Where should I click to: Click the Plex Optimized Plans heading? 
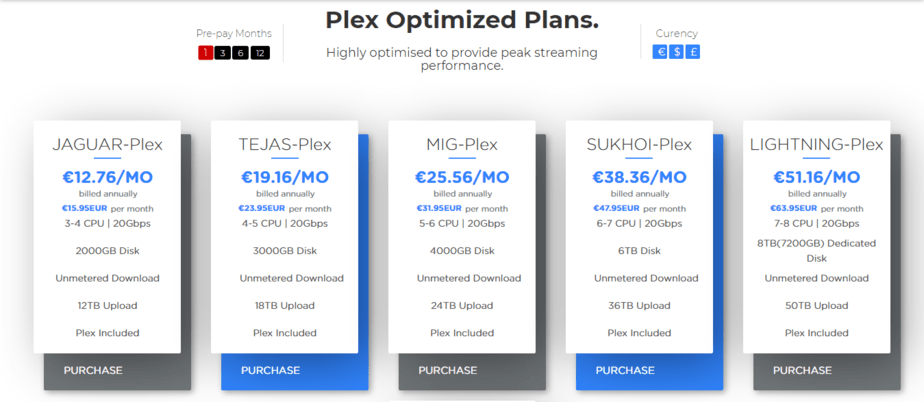pos(462,20)
